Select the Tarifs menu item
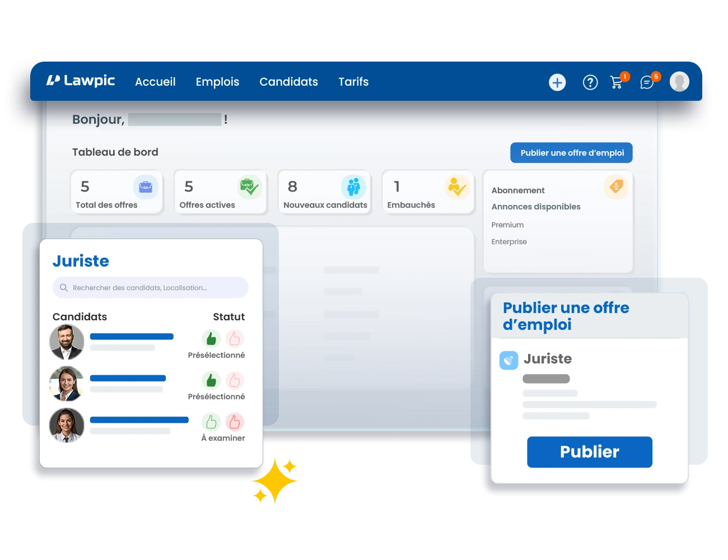The width and height of the screenshot is (728, 560). coord(353,82)
